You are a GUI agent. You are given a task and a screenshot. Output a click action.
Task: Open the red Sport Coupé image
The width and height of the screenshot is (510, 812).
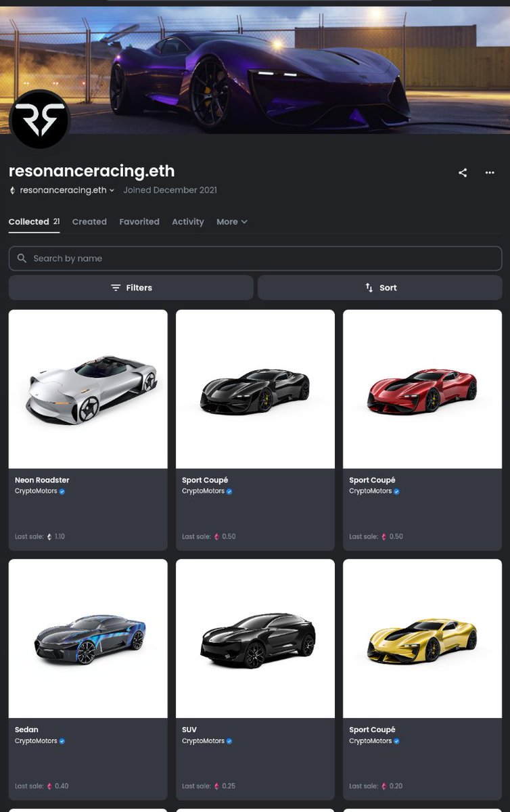423,389
